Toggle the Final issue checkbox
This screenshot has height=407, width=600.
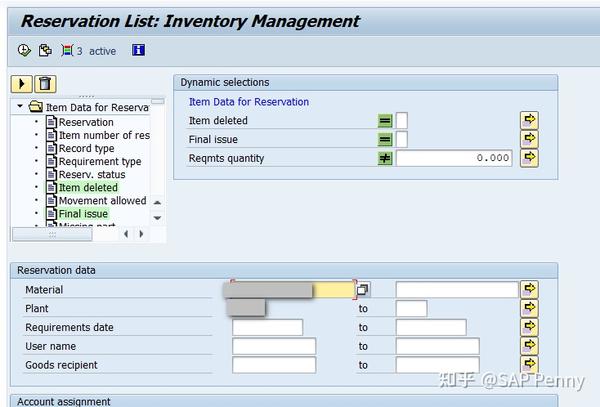402,140
